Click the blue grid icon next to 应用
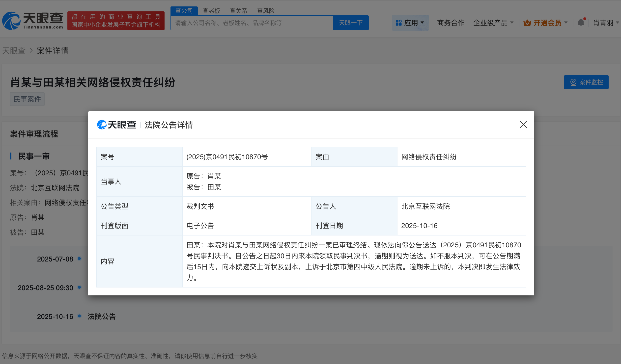The height and width of the screenshot is (364, 621). [x=398, y=23]
